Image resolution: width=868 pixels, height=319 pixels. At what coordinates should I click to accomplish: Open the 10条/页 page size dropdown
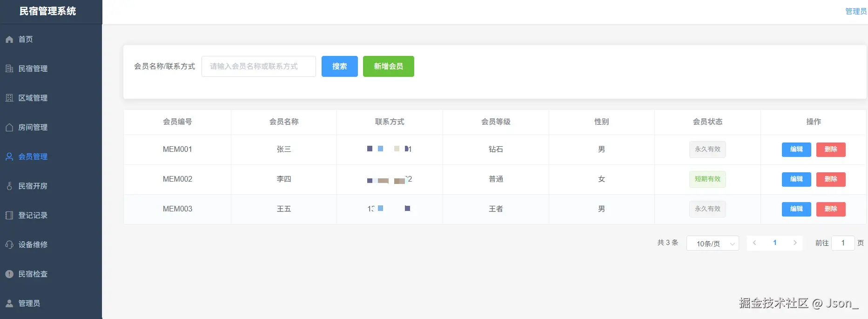713,243
